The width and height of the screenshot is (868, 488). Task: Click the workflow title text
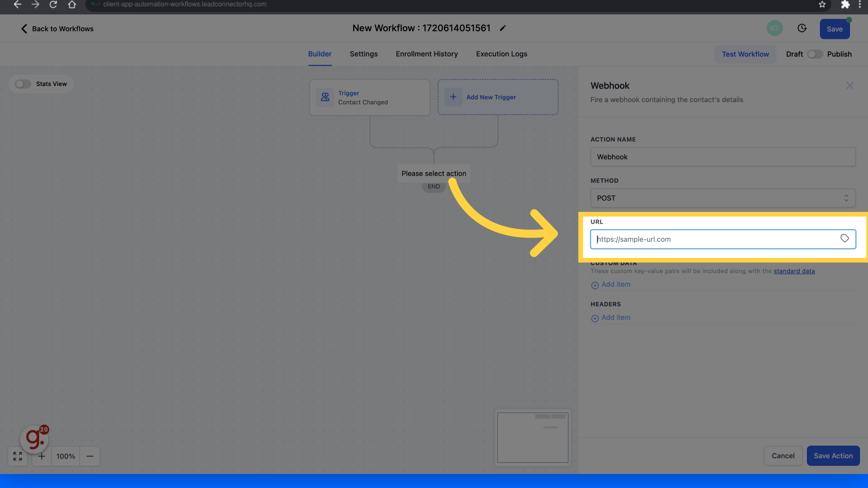[421, 28]
